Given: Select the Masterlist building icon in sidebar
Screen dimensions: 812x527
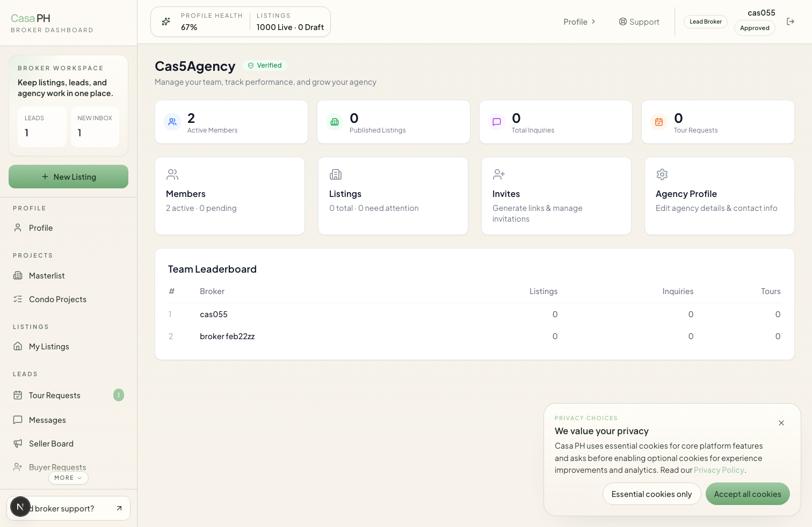Looking at the screenshot, I should pyautogui.click(x=18, y=275).
